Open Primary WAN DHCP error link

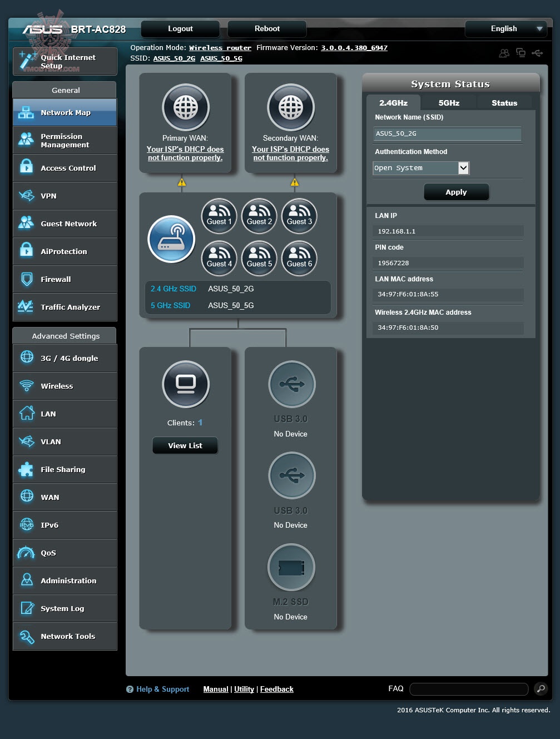[185, 153]
